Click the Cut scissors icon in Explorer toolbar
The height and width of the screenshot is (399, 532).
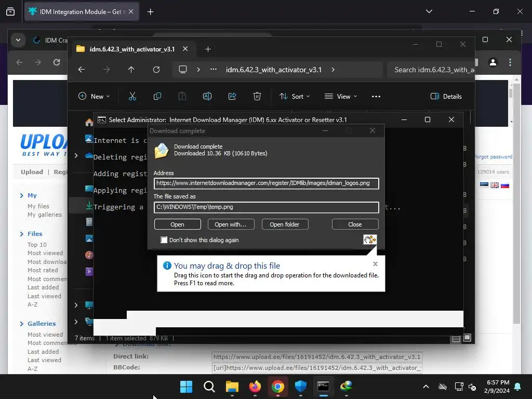pos(132,96)
